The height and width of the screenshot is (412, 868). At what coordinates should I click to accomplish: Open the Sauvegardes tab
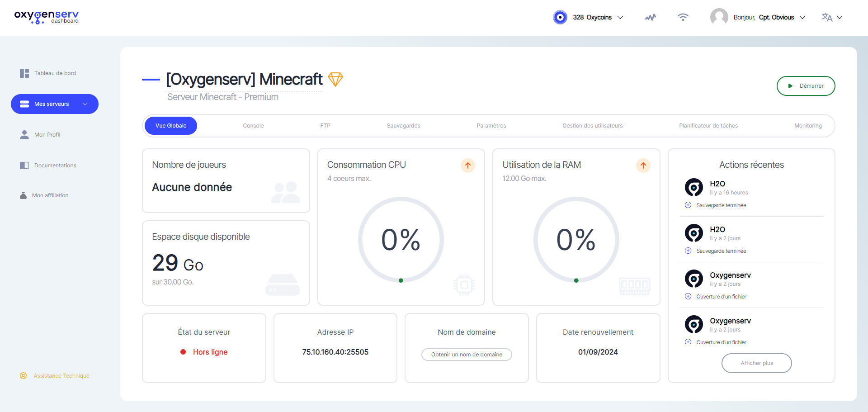[404, 126]
